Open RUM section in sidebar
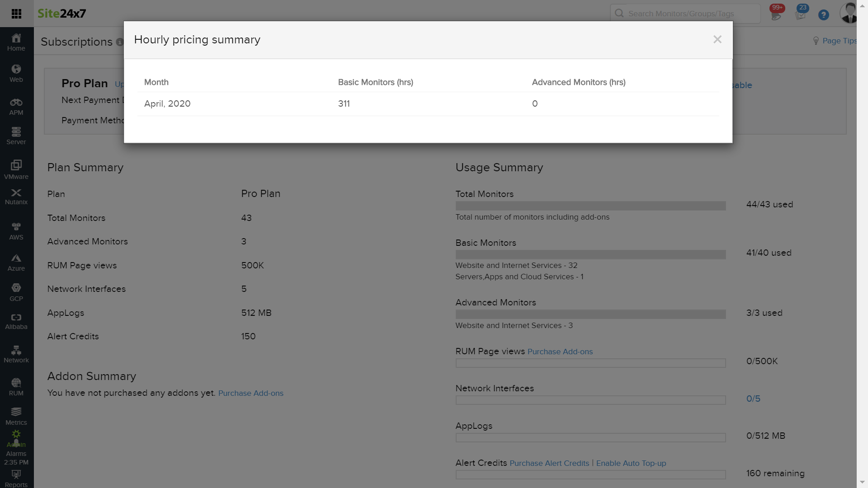Image resolution: width=868 pixels, height=488 pixels. pyautogui.click(x=16, y=388)
